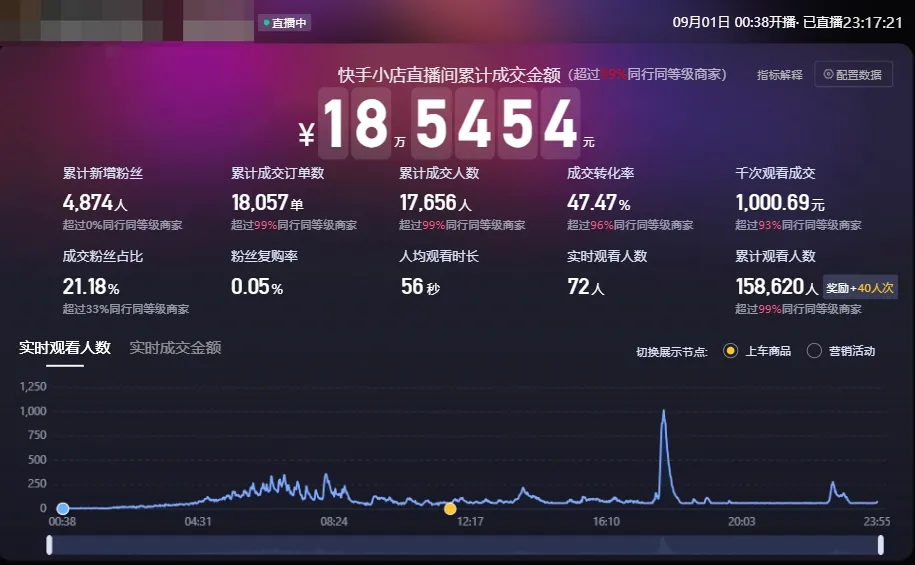
Task: Click the blue start marker at 00:38
Action: tap(63, 509)
